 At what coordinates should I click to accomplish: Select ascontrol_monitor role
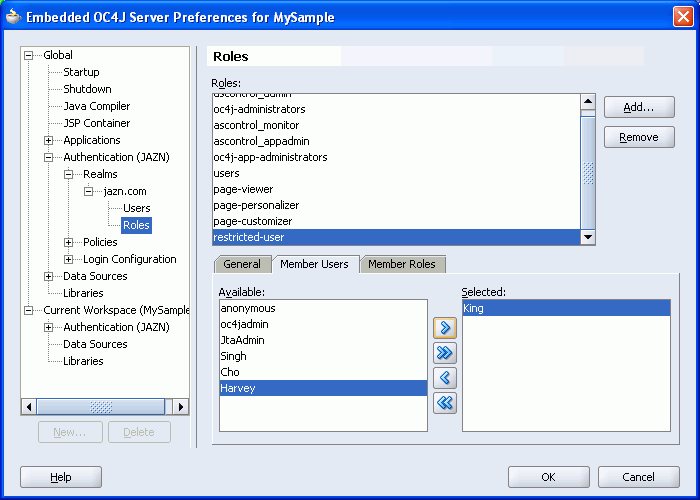(x=396, y=125)
